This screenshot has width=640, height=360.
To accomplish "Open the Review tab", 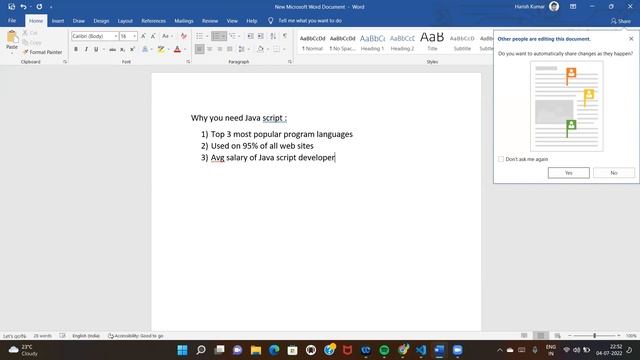I will 210,21.
